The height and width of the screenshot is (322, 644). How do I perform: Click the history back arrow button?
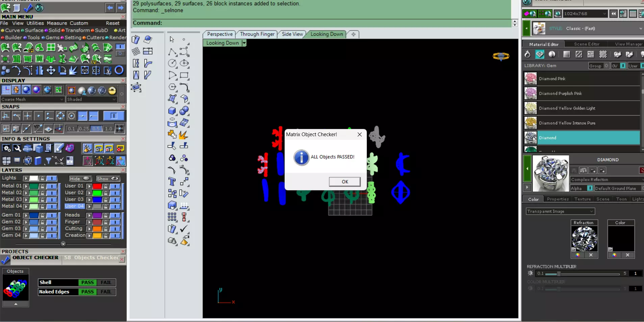click(x=110, y=7)
